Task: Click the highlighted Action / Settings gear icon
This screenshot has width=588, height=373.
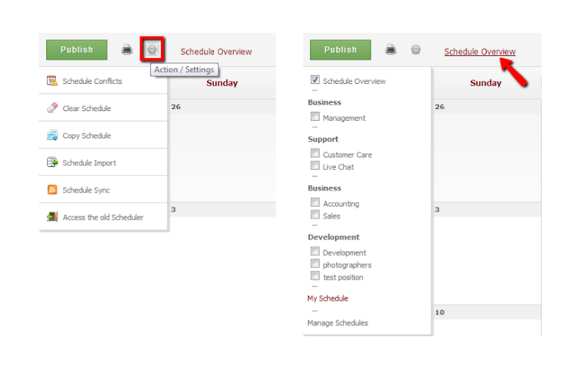Action: 152,49
